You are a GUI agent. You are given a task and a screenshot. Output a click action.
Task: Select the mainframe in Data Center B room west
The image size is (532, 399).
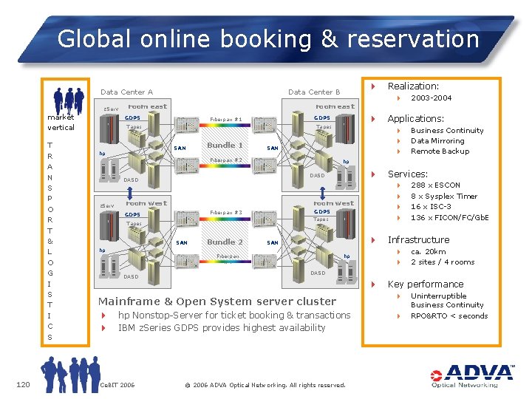tap(346, 224)
